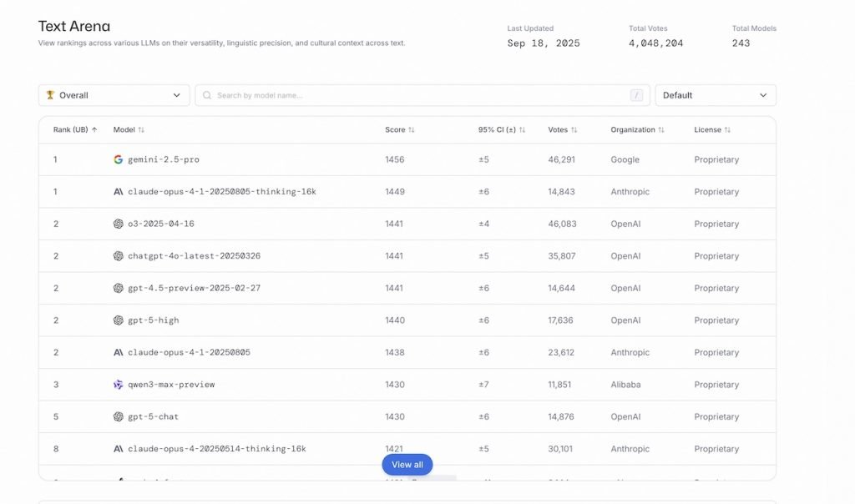Sort the table by License header
The image size is (855, 504).
click(x=712, y=130)
